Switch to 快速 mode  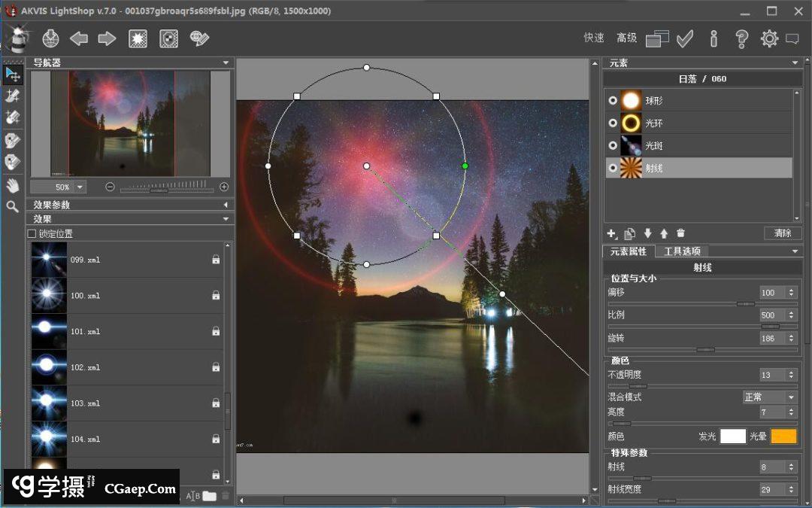click(x=594, y=38)
